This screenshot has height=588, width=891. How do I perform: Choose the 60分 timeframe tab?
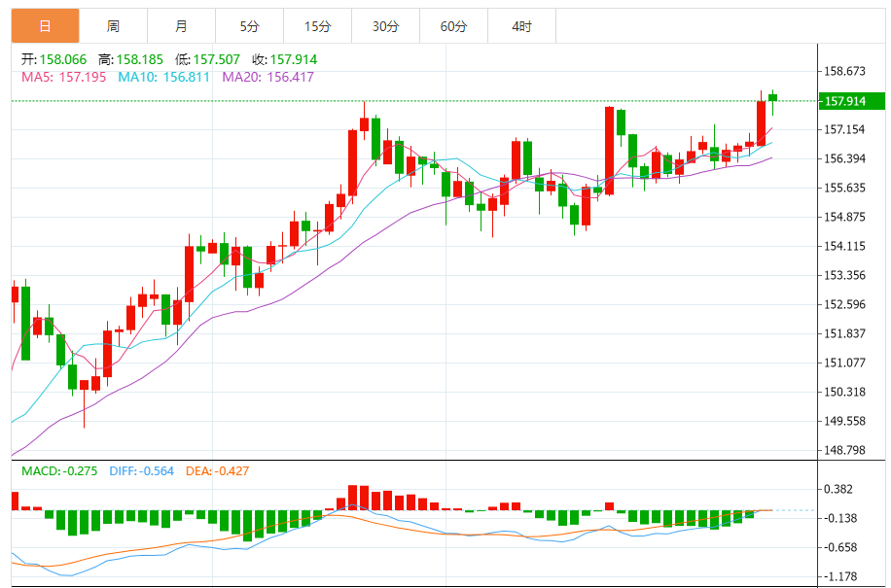coord(453,26)
